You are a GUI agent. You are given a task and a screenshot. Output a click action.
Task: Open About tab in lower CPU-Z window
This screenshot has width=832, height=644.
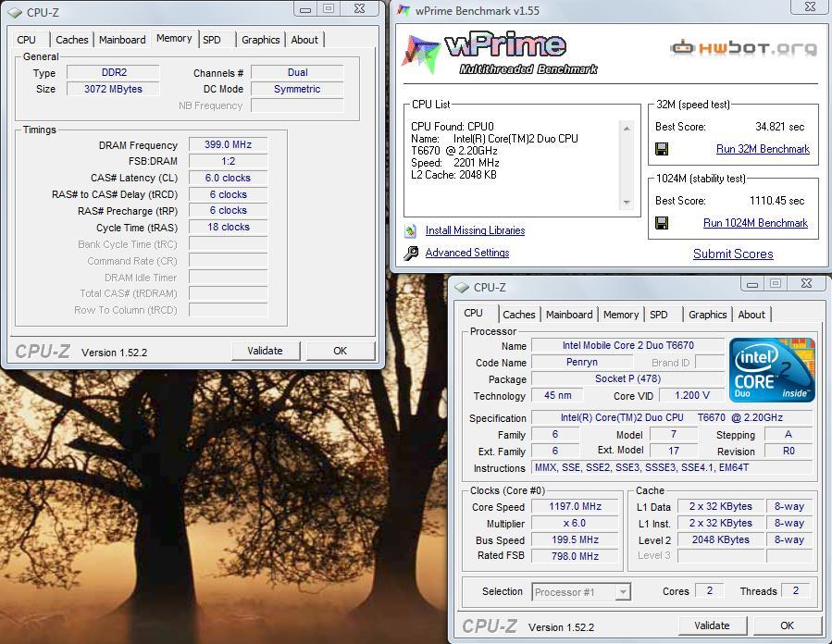(751, 315)
